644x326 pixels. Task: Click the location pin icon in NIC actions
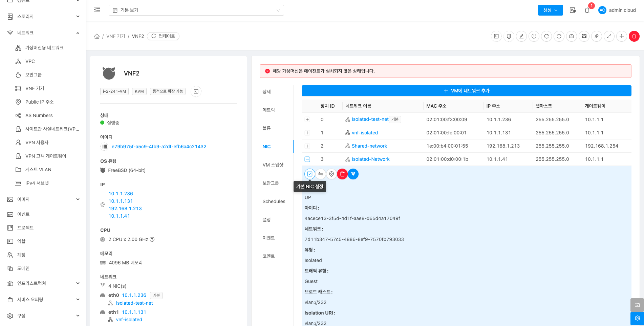click(331, 174)
